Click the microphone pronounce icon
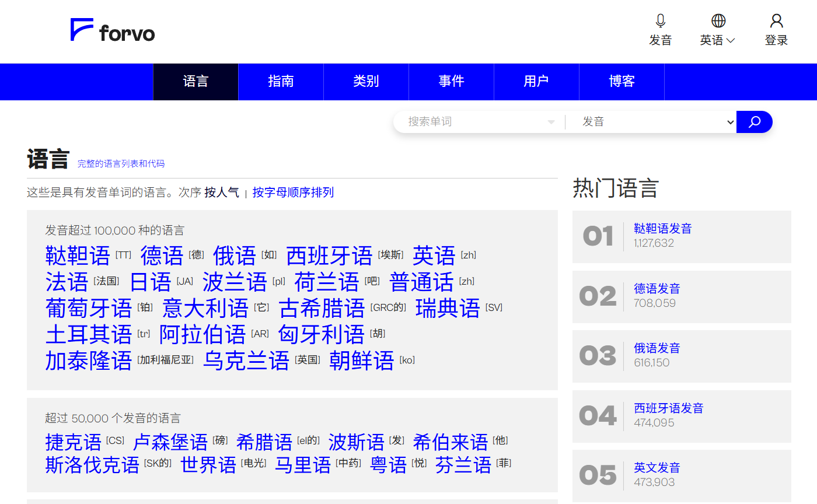Image resolution: width=817 pixels, height=504 pixels. tap(660, 22)
